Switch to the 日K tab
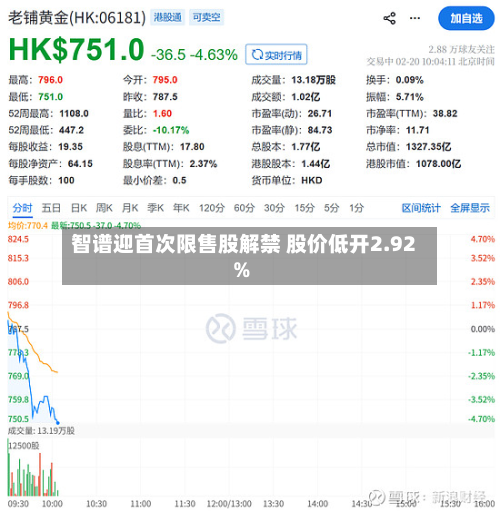500x512 pixels. point(79,208)
